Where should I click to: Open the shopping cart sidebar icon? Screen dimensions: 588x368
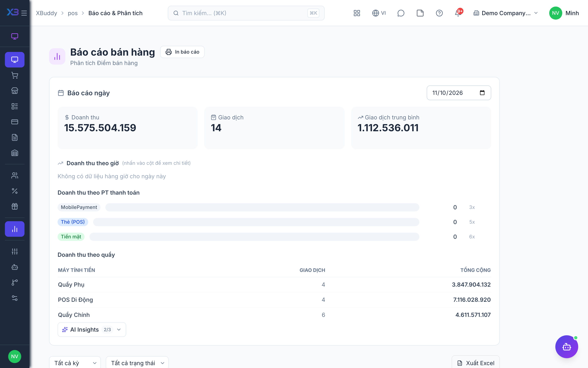coord(14,75)
